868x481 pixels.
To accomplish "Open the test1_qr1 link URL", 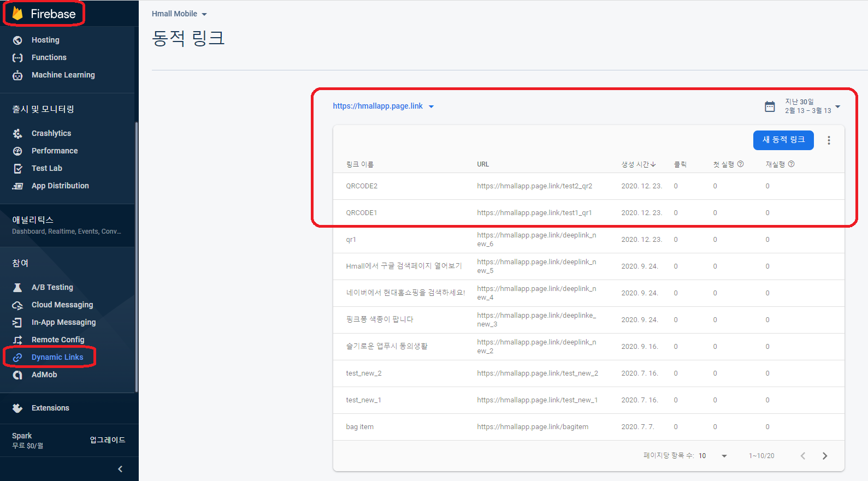I will (x=534, y=213).
